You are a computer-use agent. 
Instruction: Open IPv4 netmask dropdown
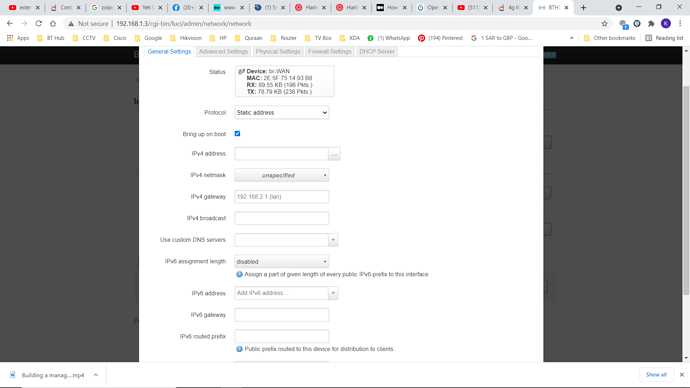pyautogui.click(x=282, y=176)
